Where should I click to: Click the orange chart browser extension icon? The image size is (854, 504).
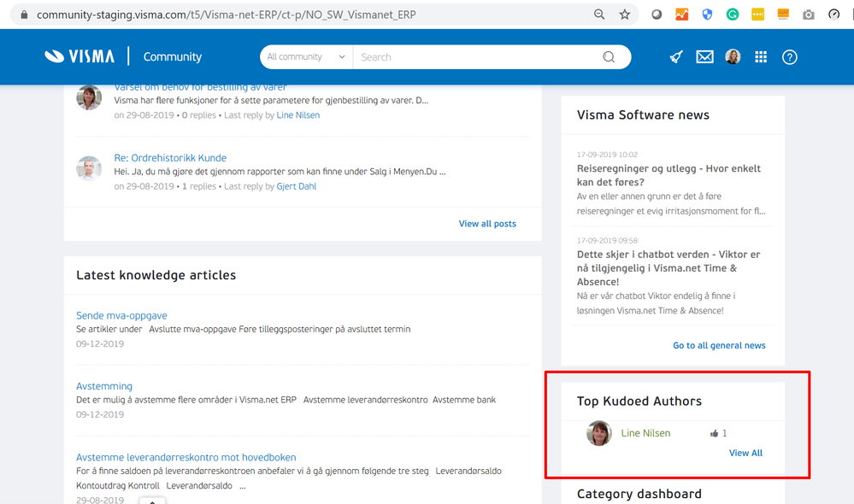(x=682, y=15)
